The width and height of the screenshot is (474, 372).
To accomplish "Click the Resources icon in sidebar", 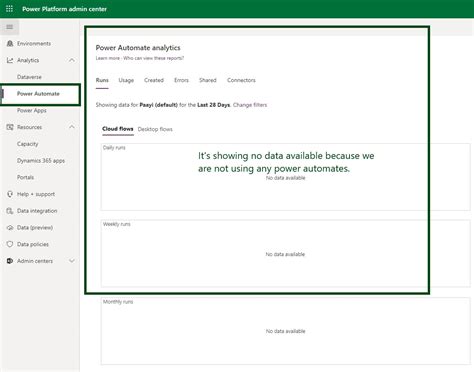I will 10,127.
